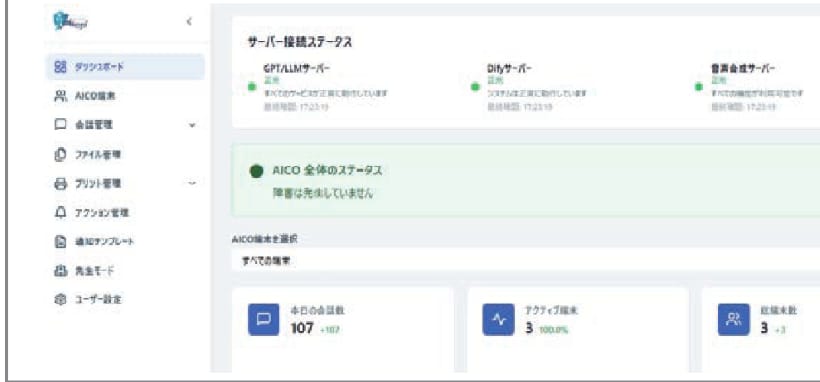The width and height of the screenshot is (820, 382).
Task: Click the AICO端末を選択 label
Action: point(265,239)
